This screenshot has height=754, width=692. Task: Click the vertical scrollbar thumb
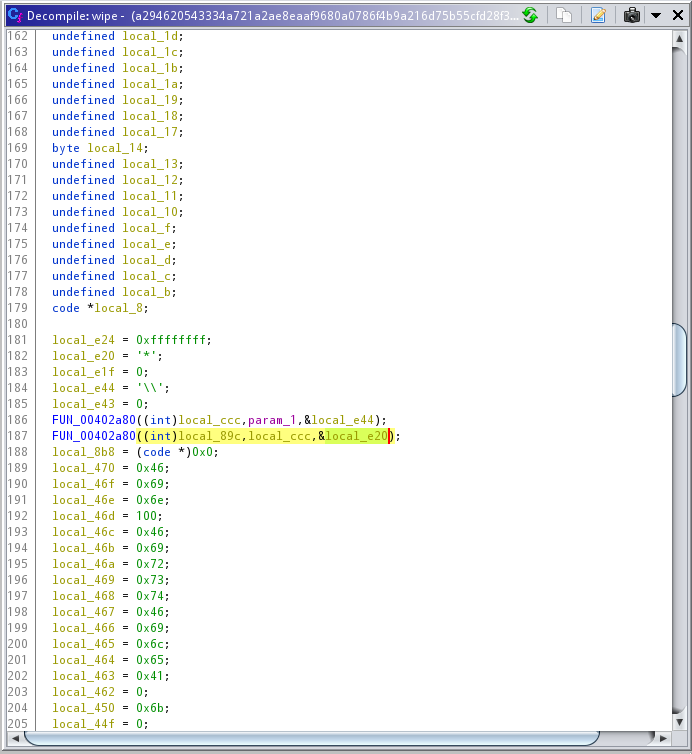coord(680,358)
